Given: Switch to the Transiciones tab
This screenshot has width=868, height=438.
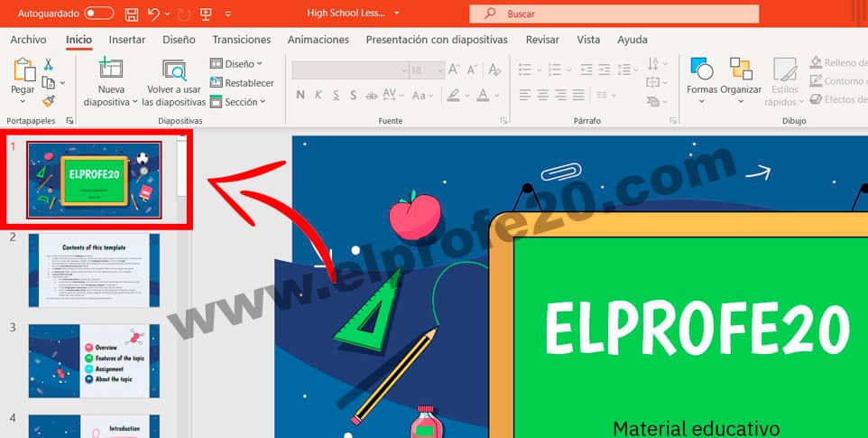Looking at the screenshot, I should point(241,40).
